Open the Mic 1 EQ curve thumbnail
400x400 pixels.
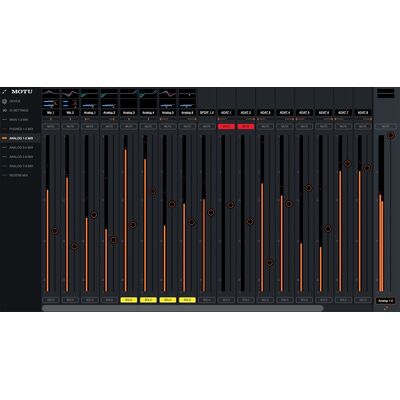51,93
